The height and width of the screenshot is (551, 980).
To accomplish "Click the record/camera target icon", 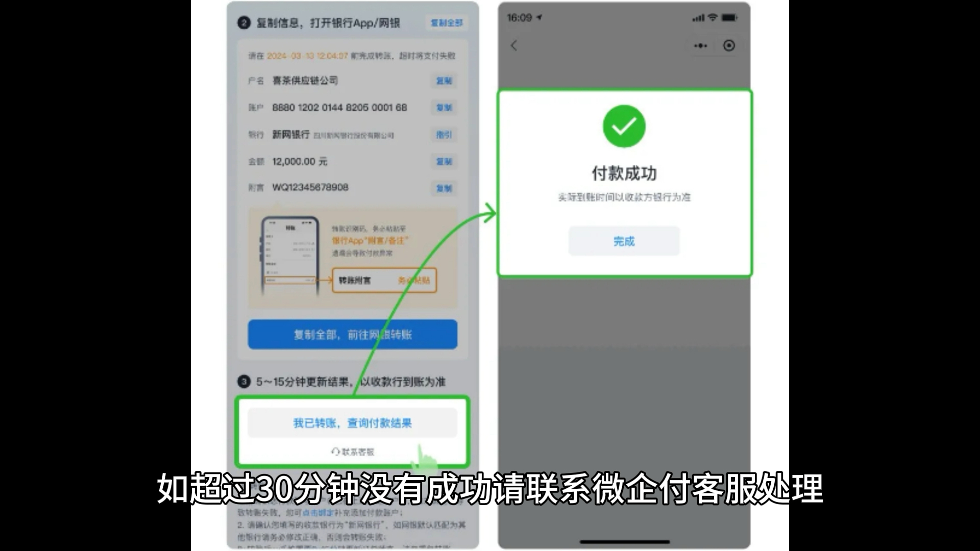I will (x=729, y=46).
